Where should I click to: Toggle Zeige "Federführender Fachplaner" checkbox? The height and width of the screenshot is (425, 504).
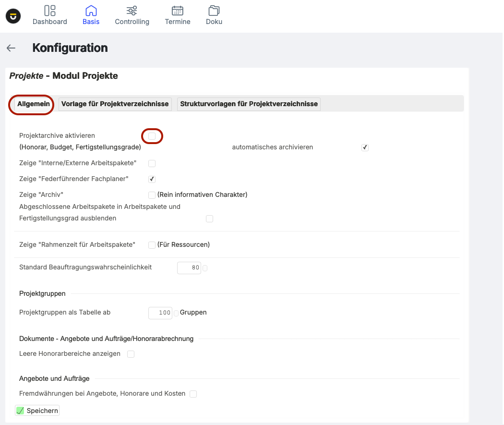tap(152, 179)
